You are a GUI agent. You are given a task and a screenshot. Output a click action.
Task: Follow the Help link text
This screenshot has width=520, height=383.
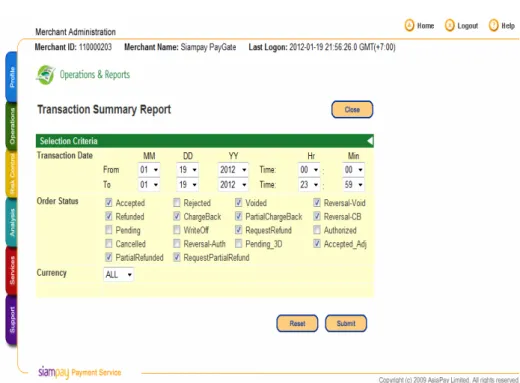tap(508, 26)
